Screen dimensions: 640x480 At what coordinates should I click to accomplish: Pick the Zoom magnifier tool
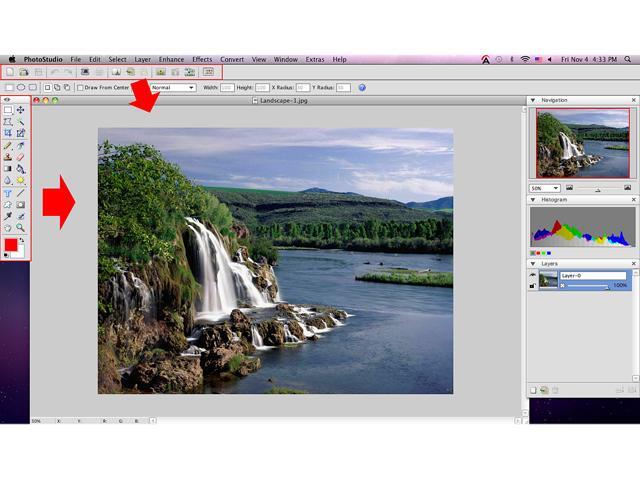pyautogui.click(x=21, y=227)
